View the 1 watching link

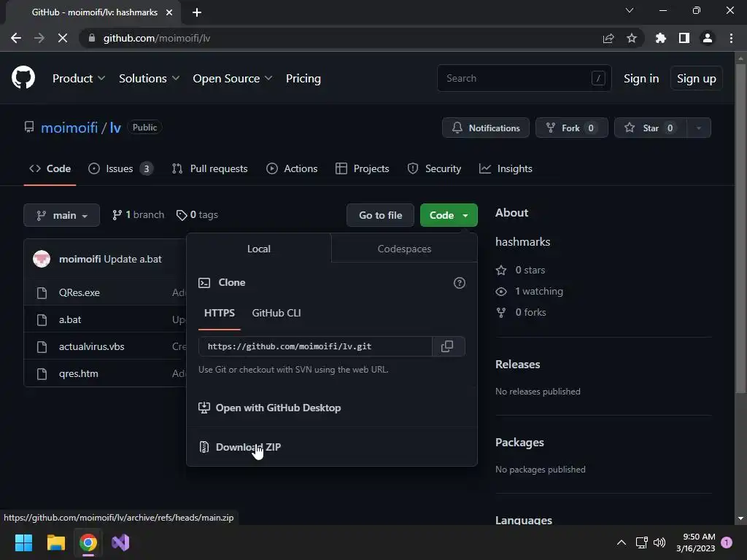pyautogui.click(x=530, y=291)
